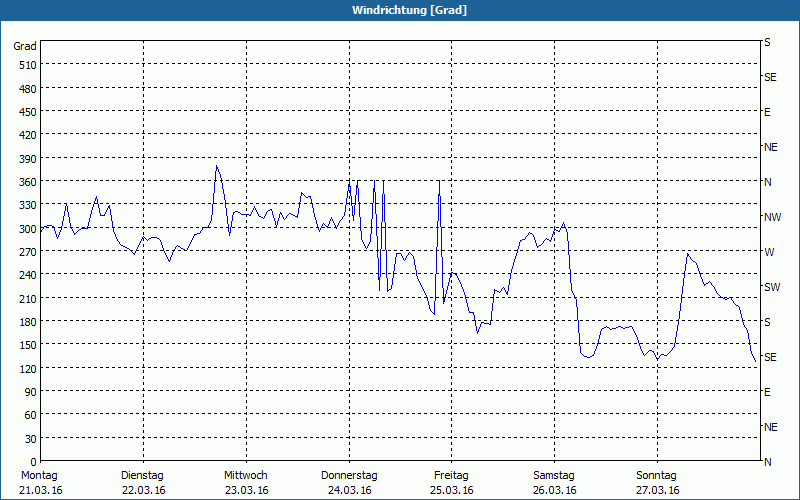The height and width of the screenshot is (500, 800).
Task: Select the Montag 21.03.16 date label
Action: coord(39,482)
